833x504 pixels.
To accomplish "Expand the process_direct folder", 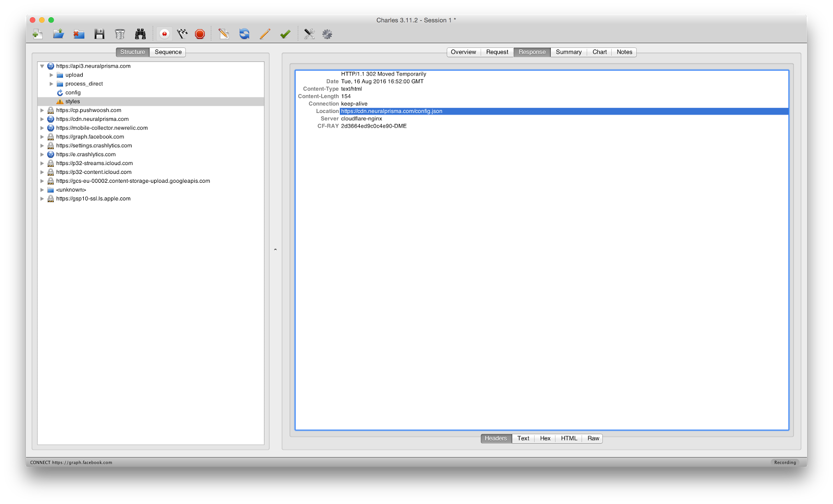I will pyautogui.click(x=51, y=84).
